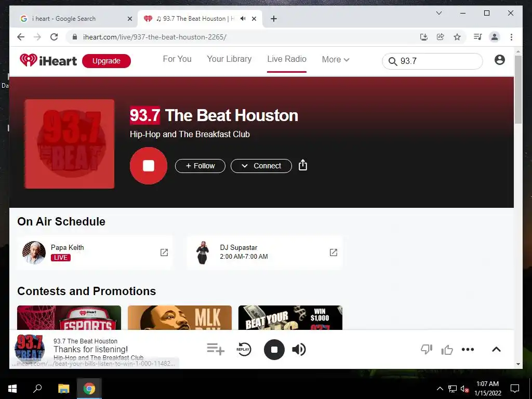Open Chrome's media control icon
532x399 pixels.
[478, 37]
